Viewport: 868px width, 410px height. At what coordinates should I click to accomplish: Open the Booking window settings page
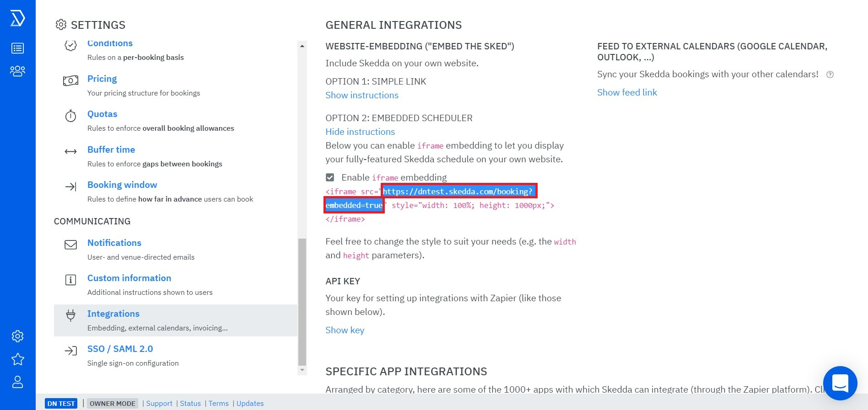point(122,185)
